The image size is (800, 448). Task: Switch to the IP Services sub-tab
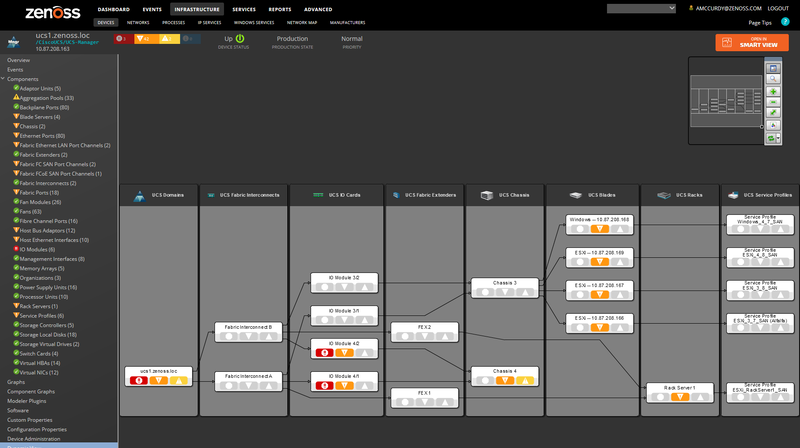click(209, 22)
